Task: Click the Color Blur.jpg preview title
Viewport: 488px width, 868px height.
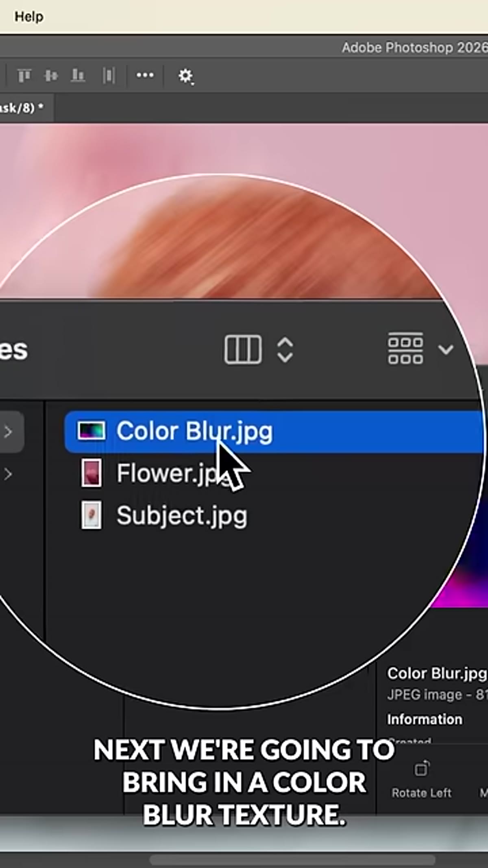Action: tap(437, 674)
